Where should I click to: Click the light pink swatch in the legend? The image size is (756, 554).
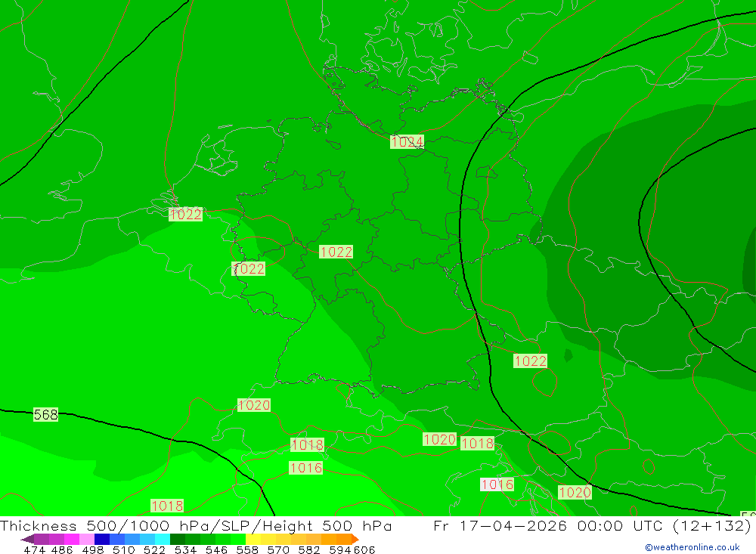[87, 539]
